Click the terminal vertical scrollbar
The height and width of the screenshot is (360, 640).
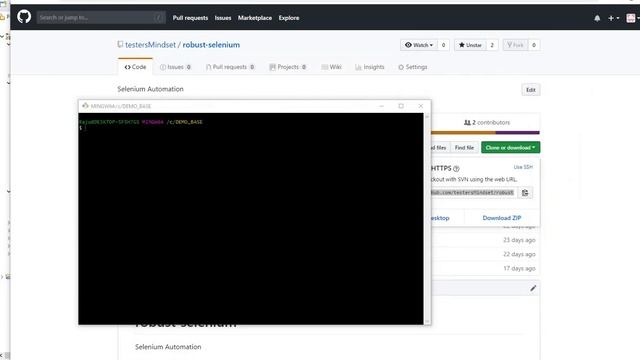pyautogui.click(x=427, y=219)
